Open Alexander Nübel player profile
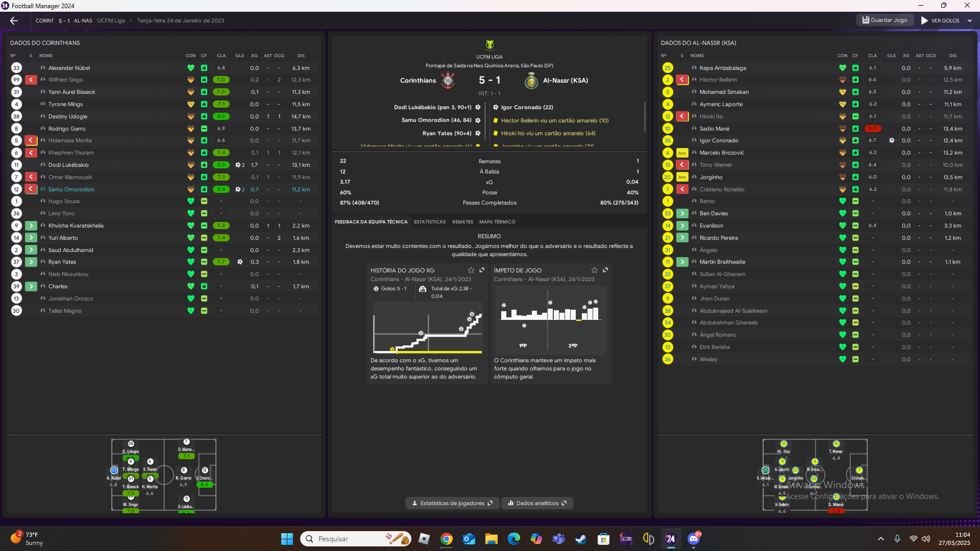Viewport: 980px width, 551px height. click(69, 68)
